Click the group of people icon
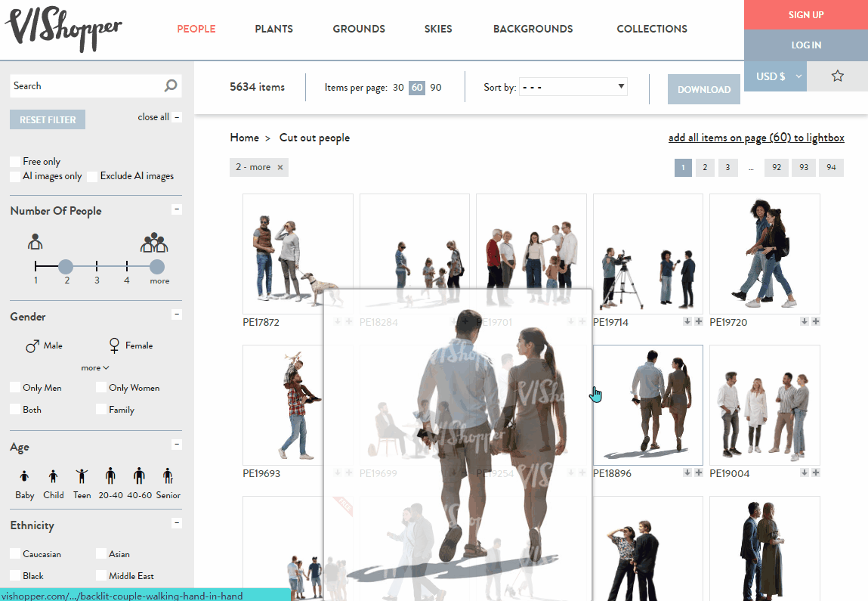This screenshot has height=601, width=868. 154,243
